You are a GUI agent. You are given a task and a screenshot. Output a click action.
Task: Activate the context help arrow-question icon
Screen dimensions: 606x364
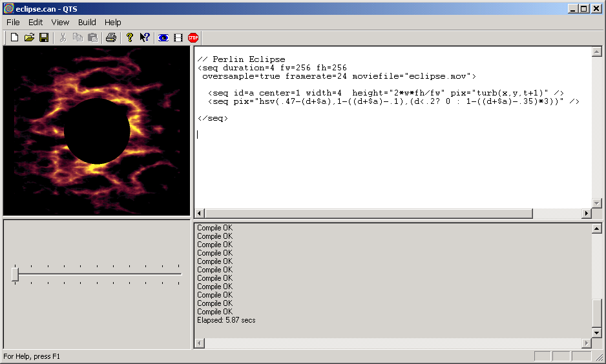[145, 37]
